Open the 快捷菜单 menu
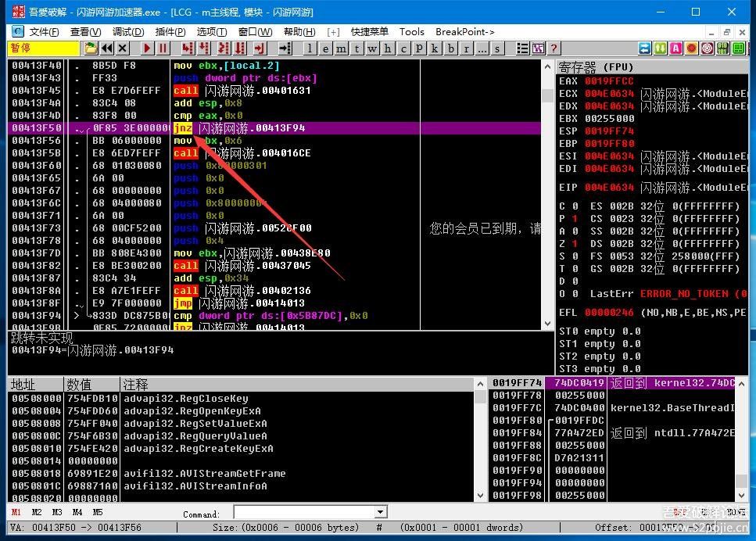Viewport: 756px width, 541px height. (369, 32)
